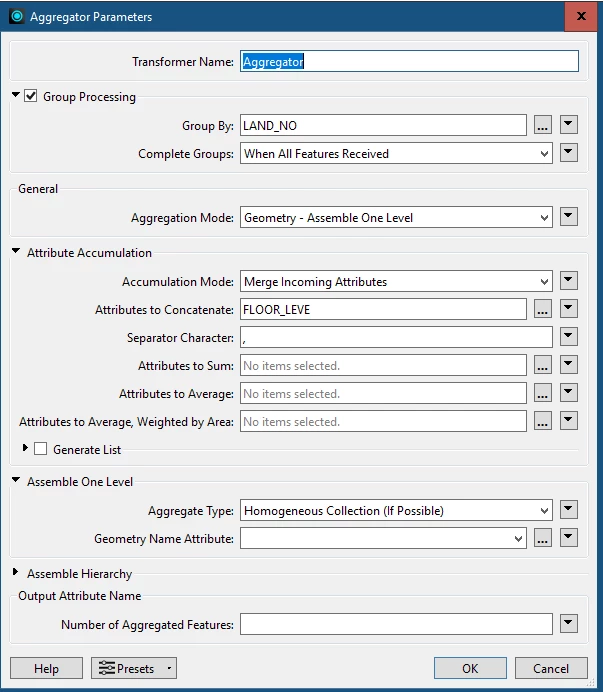Open the Accumulation Mode options arrow menu
The image size is (603, 692).
569,281
